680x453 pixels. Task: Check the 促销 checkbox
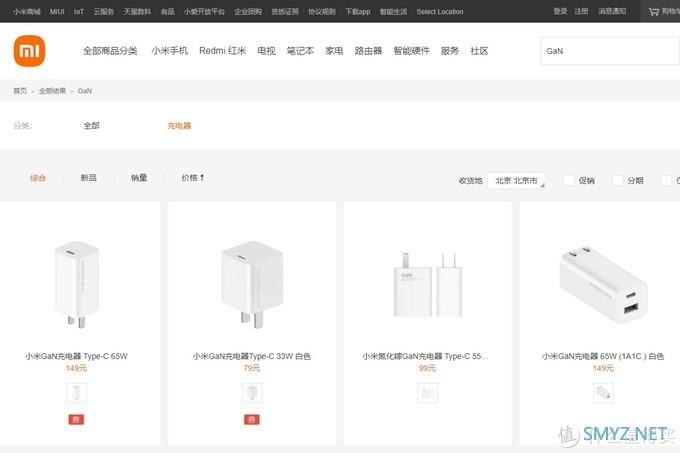point(569,180)
